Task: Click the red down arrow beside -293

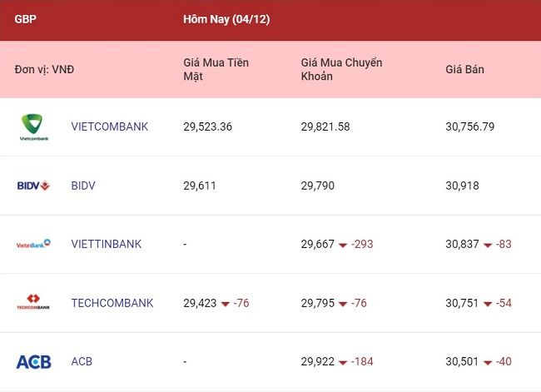Action: [343, 246]
